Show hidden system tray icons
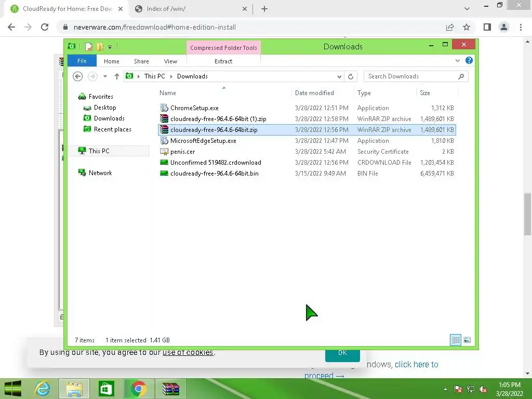Viewport: 532px width, 399px height. [x=445, y=389]
